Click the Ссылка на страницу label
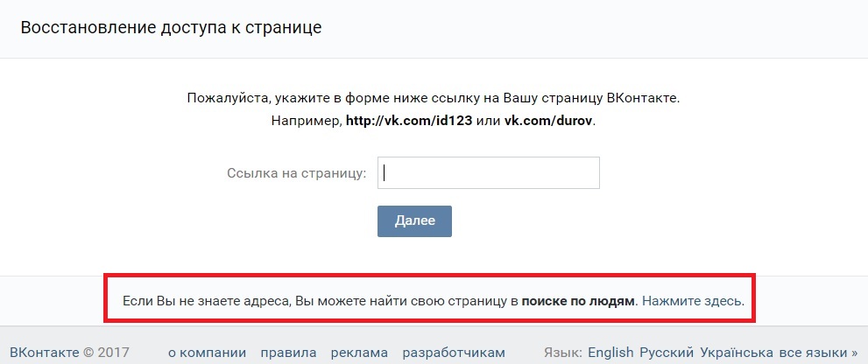868x364 pixels. pyautogui.click(x=296, y=173)
